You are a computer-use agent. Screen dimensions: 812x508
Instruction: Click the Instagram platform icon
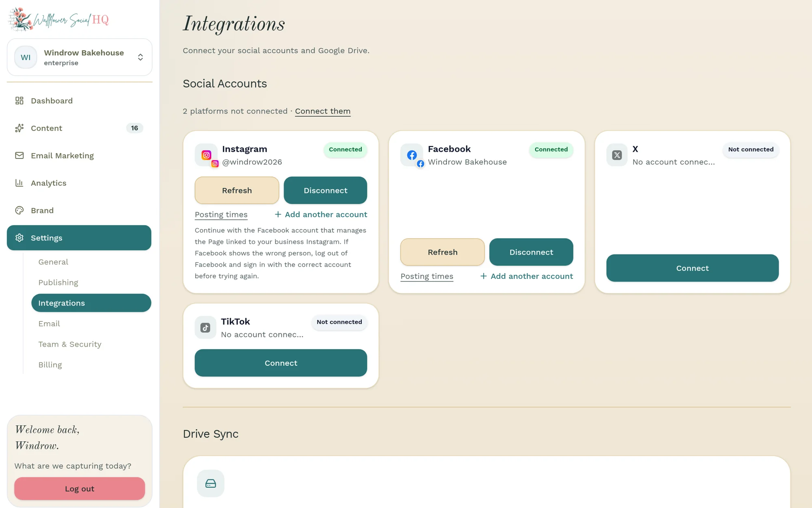coord(206,155)
